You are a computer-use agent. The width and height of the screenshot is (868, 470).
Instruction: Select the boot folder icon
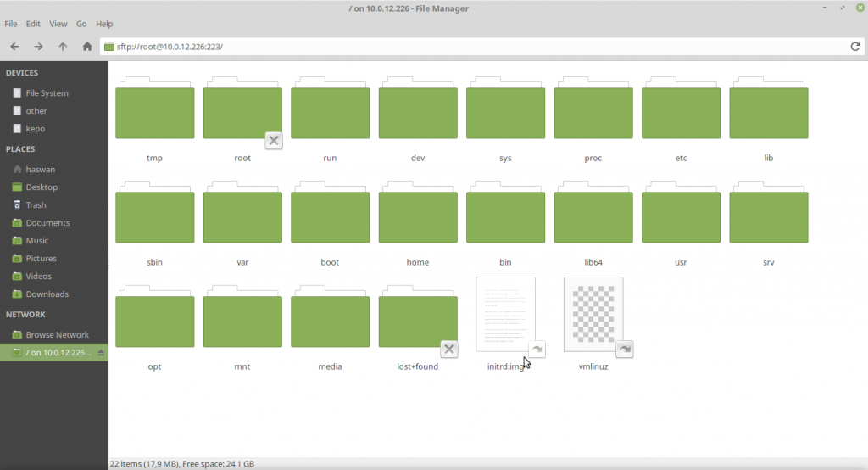click(x=330, y=212)
